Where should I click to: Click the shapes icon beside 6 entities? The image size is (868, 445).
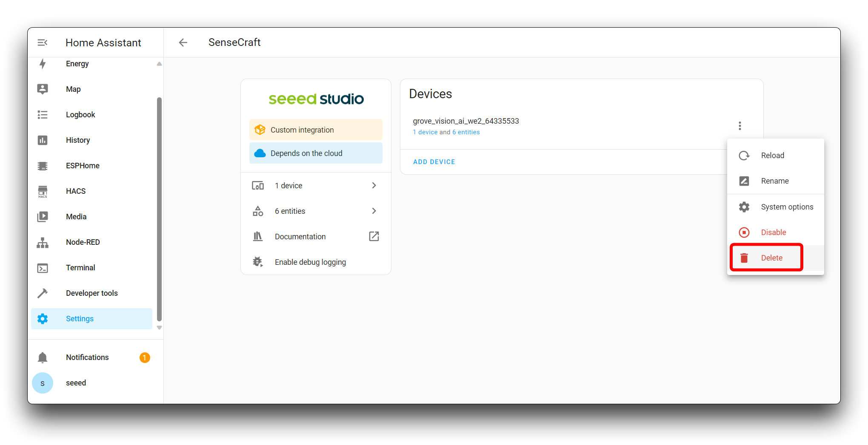pos(258,211)
